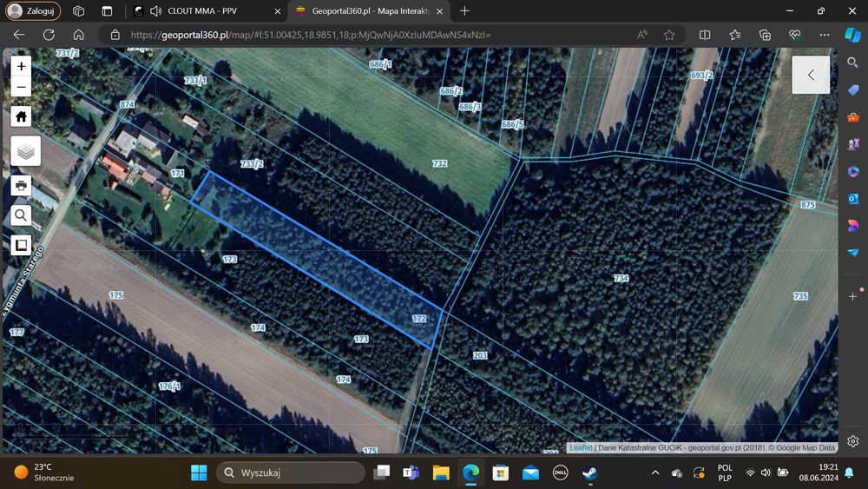
Task: Open map parcel search tool
Action: click(21, 215)
